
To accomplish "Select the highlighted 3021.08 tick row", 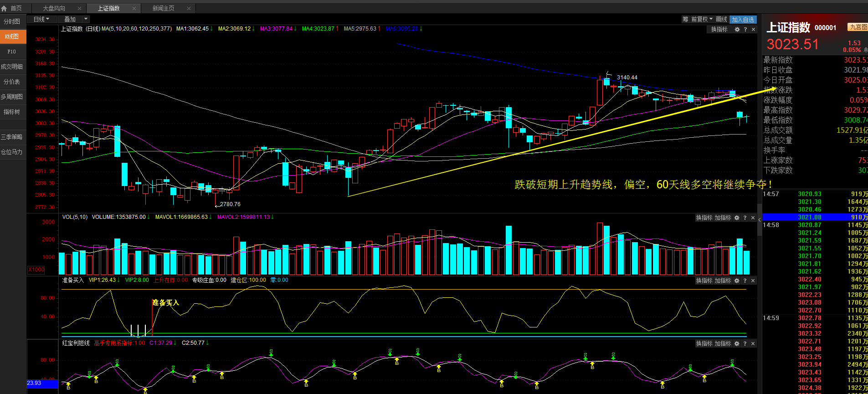I will click(x=815, y=217).
